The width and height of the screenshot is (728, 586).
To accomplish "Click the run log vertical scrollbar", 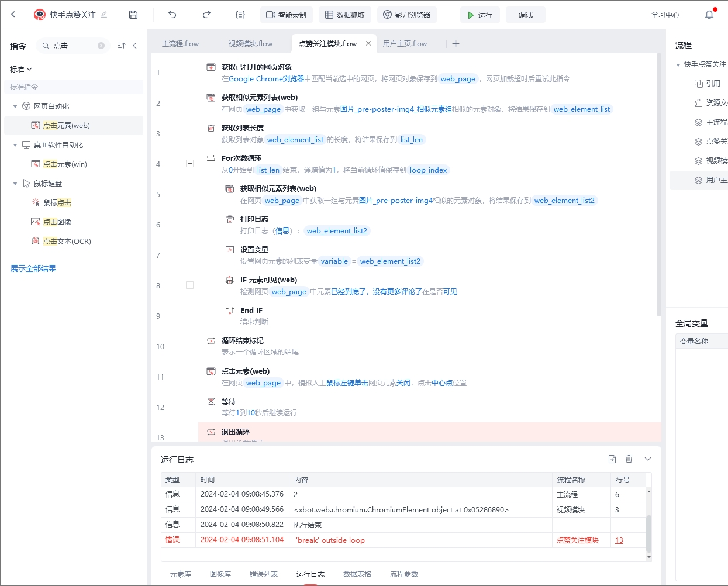I will [648, 532].
